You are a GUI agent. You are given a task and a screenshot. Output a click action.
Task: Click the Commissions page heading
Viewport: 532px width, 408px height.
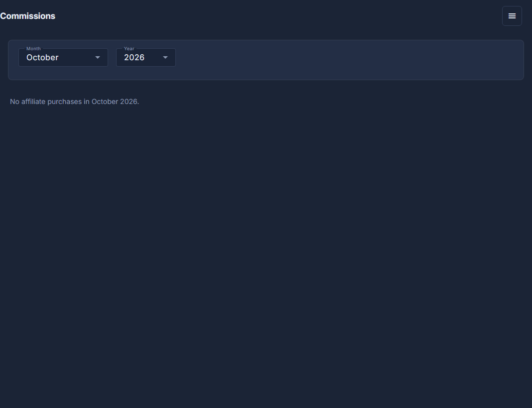[27, 16]
